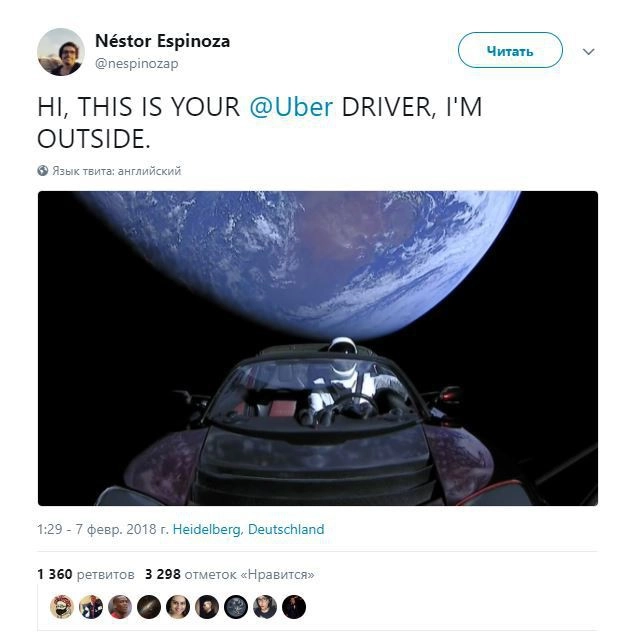Open the eighth liker avatar
This screenshot has height=642, width=636.
tap(265, 606)
